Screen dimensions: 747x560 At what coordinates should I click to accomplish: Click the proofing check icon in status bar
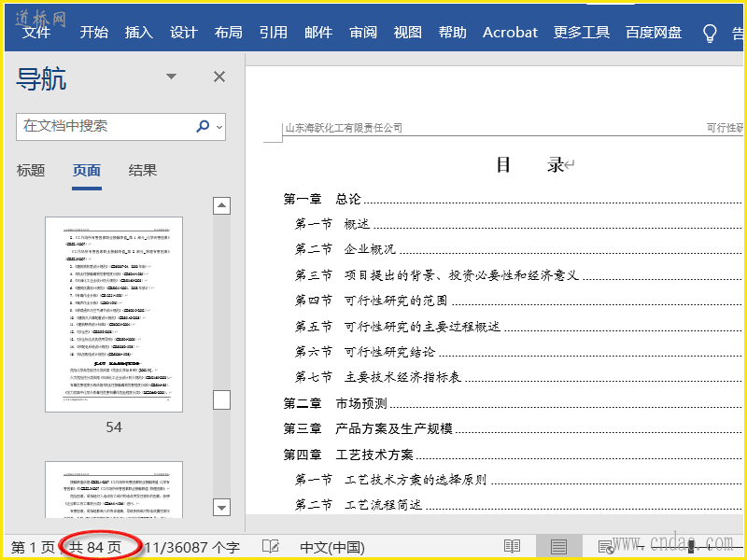271,547
